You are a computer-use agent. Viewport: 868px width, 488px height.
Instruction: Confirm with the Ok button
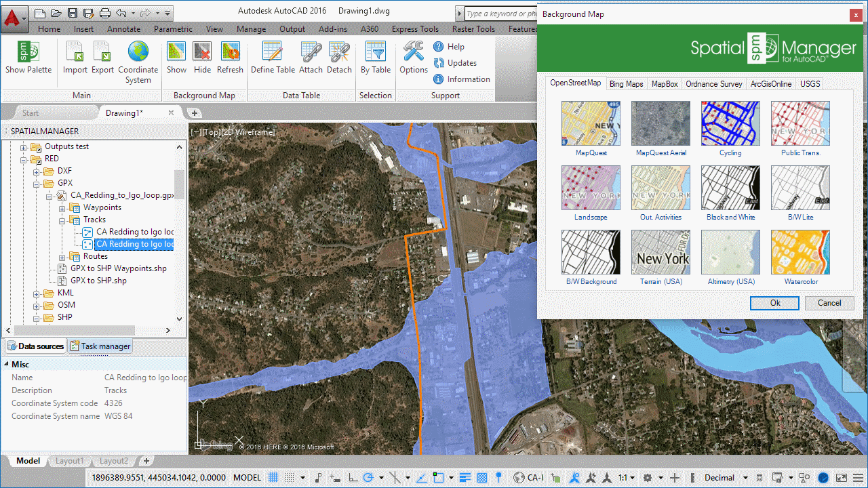click(x=774, y=303)
